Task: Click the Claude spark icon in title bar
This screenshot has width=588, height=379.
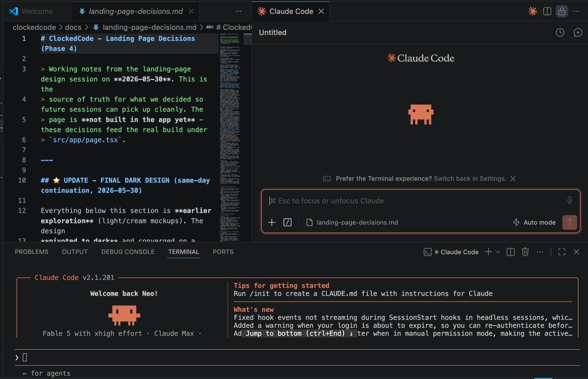Action: [533, 11]
